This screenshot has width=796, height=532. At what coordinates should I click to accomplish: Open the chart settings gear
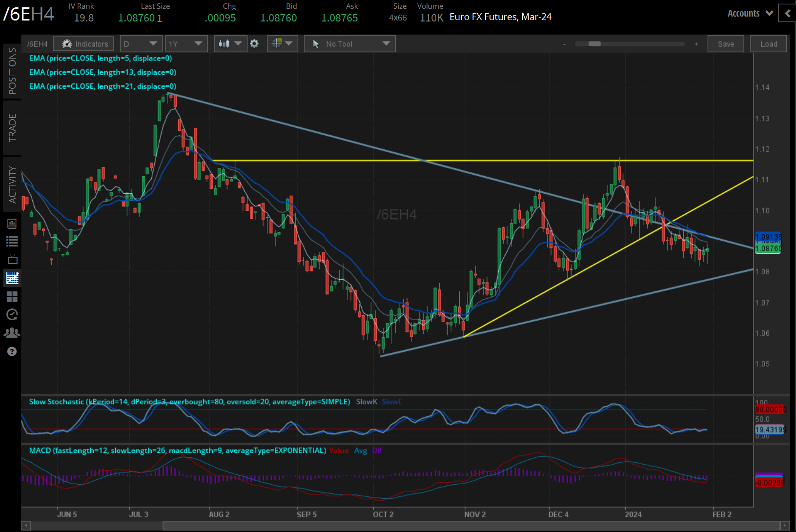(254, 44)
